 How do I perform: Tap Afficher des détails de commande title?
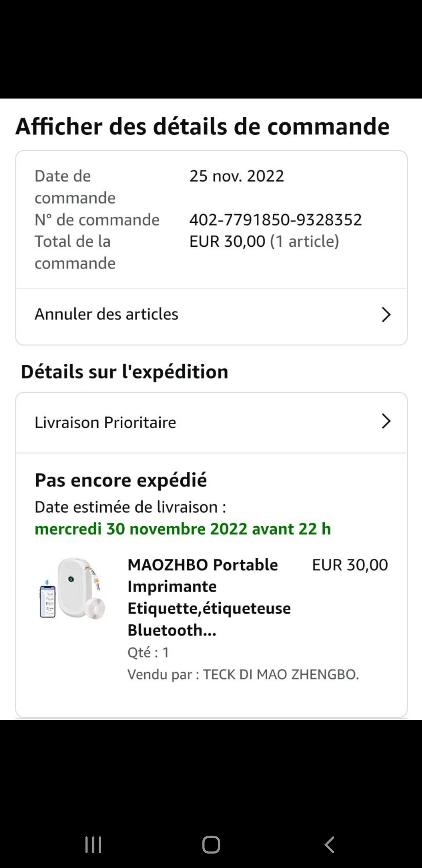tap(202, 126)
